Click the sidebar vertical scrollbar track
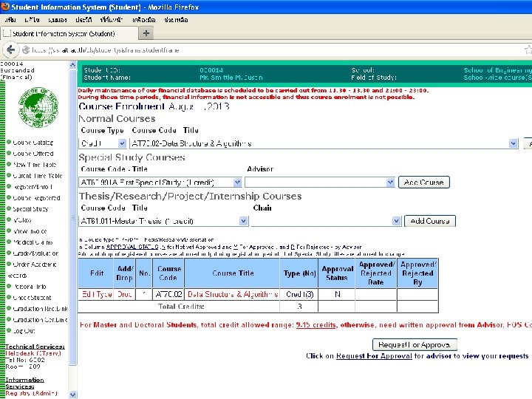 click(72, 378)
